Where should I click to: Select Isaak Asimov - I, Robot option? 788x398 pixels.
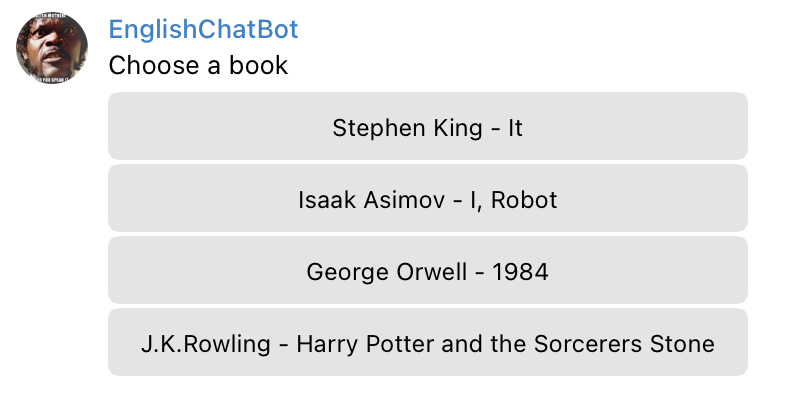[428, 198]
